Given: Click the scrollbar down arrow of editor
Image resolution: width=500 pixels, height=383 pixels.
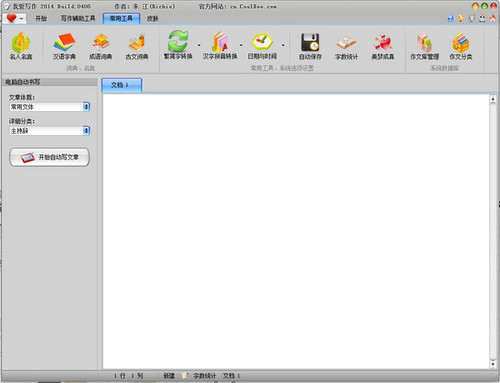Looking at the screenshot, I should [493, 364].
